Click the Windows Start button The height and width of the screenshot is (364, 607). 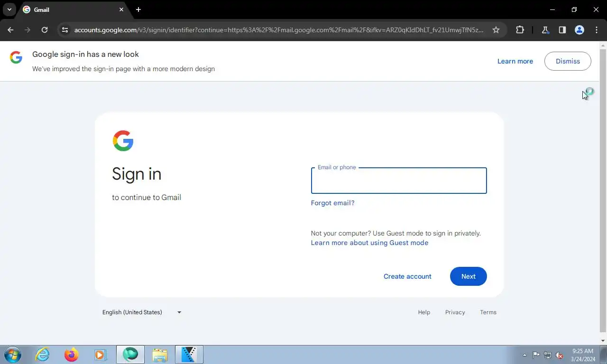click(x=13, y=355)
